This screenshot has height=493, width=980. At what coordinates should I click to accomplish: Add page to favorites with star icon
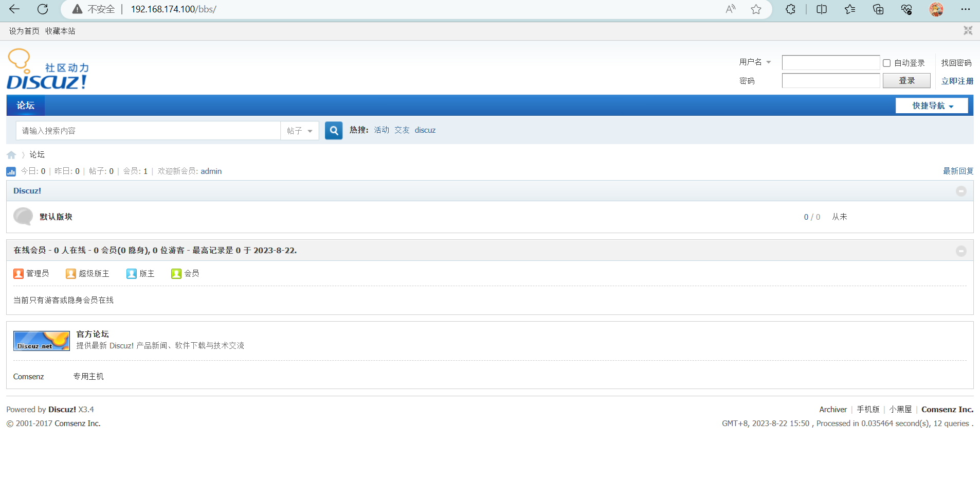coord(756,9)
